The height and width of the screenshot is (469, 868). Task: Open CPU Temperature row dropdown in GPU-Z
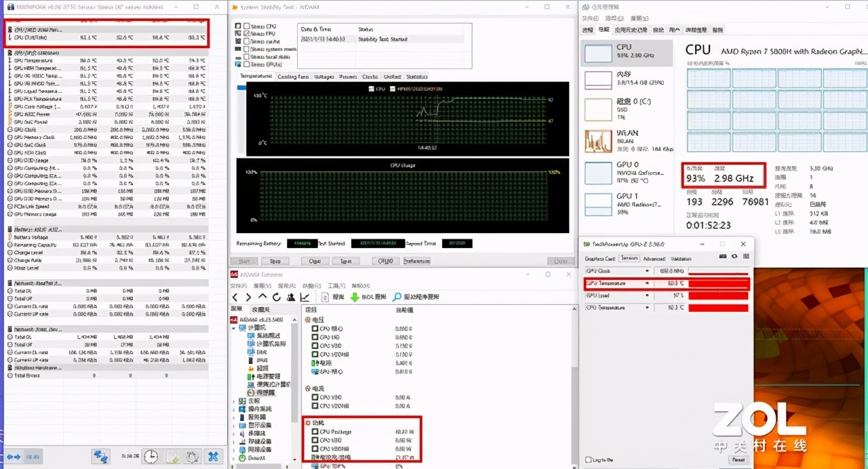coord(647,308)
